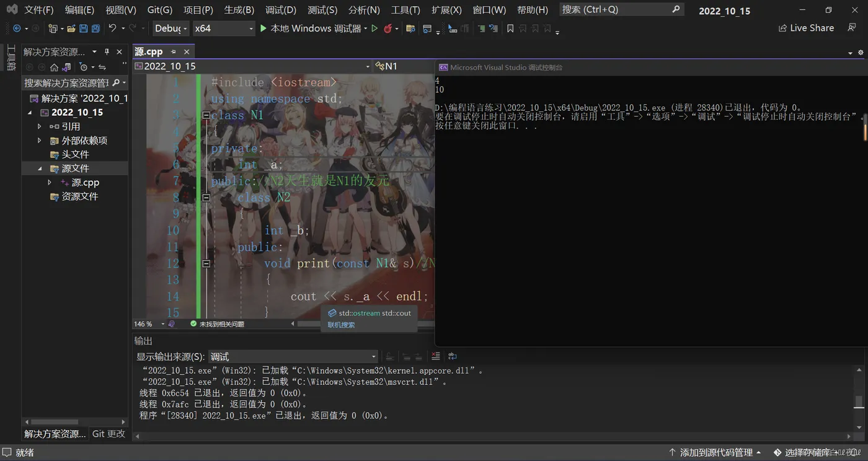Click the code cleanup brush icon beside zoom
Viewport: 868px width, 461px height.
[x=172, y=324]
